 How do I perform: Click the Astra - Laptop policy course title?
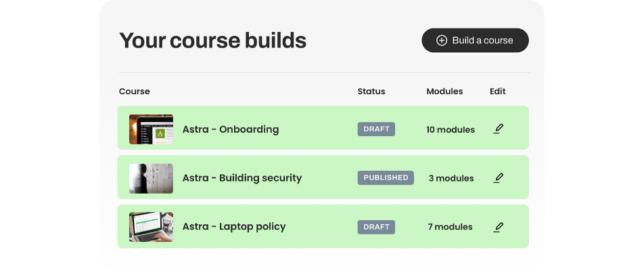point(234,226)
